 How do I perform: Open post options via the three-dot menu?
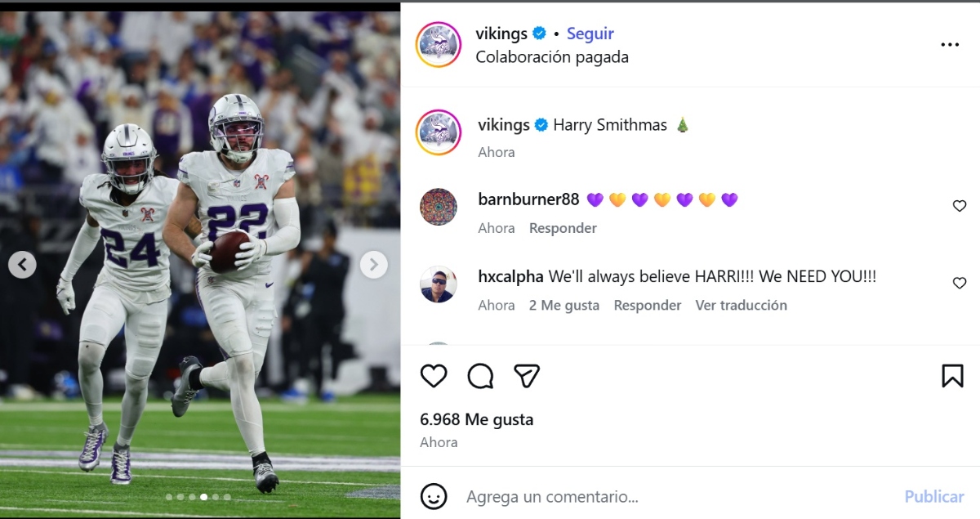tap(950, 45)
